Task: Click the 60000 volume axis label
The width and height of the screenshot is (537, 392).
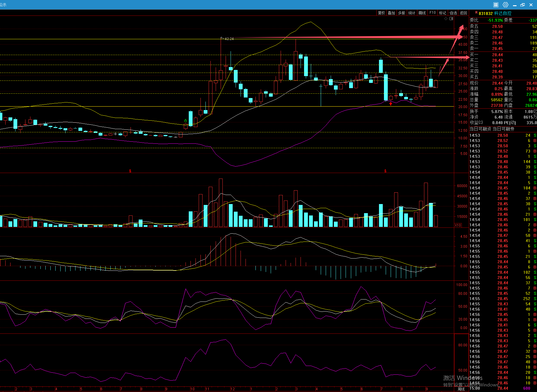Action: click(462, 186)
